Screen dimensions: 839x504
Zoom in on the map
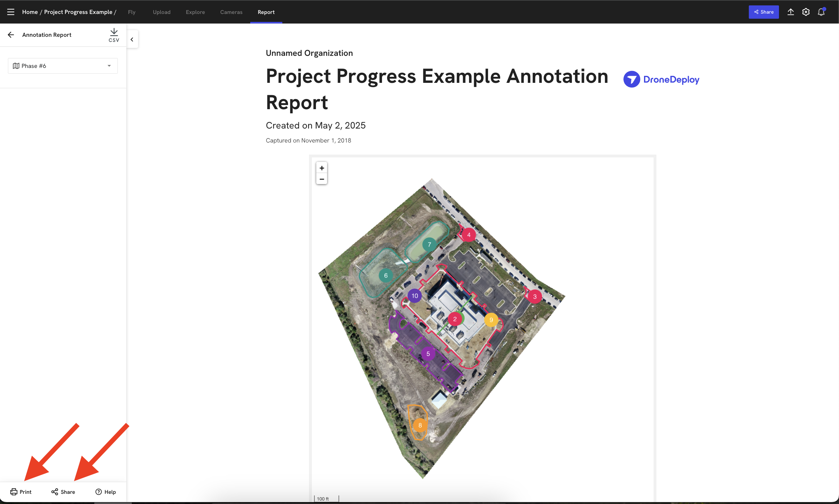[x=321, y=168]
